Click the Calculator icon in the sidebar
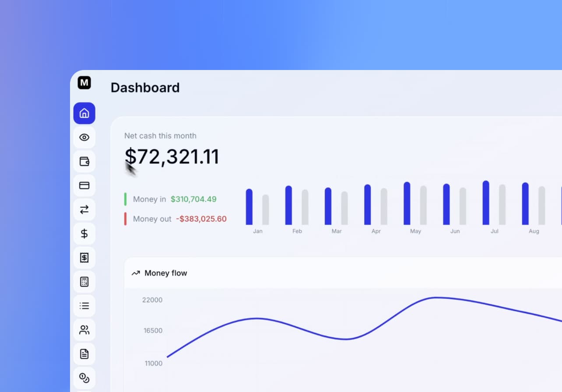The width and height of the screenshot is (562, 392). pyautogui.click(x=84, y=281)
